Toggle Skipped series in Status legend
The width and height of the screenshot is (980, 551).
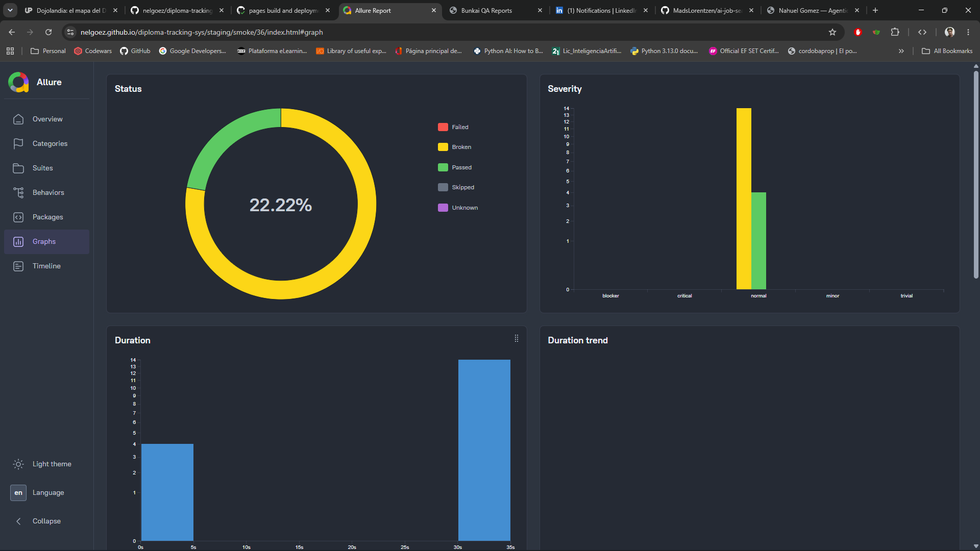(456, 187)
